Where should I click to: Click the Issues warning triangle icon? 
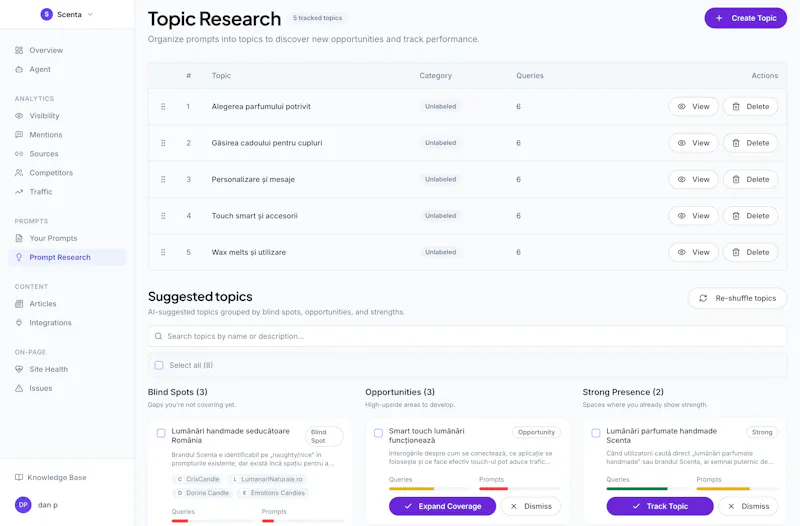click(x=19, y=388)
